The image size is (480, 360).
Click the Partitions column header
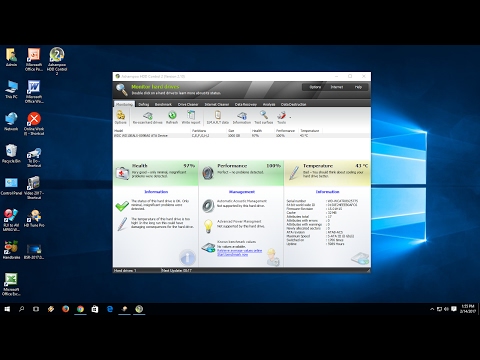tap(208, 131)
